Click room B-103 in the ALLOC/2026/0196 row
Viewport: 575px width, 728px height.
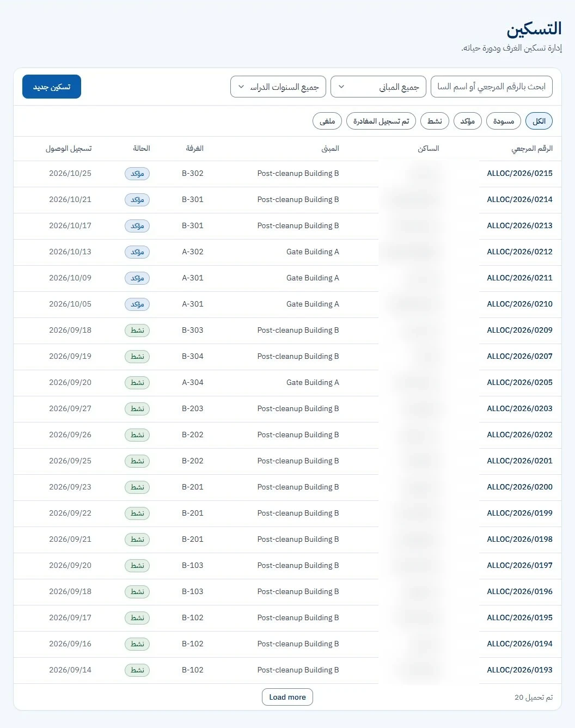[193, 591]
